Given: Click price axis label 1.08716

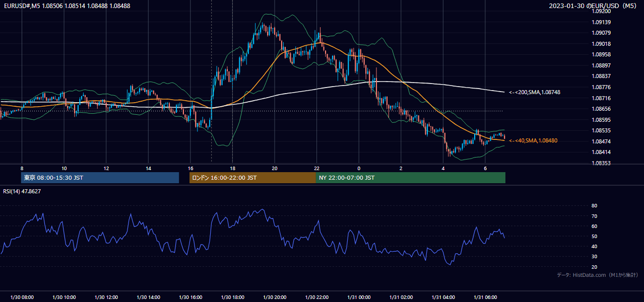Looking at the screenshot, I should (x=601, y=98).
